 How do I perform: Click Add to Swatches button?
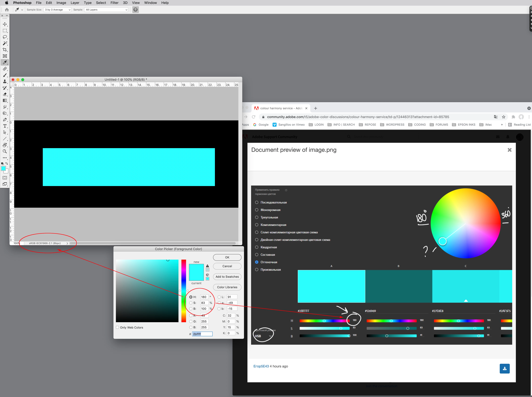tap(227, 277)
